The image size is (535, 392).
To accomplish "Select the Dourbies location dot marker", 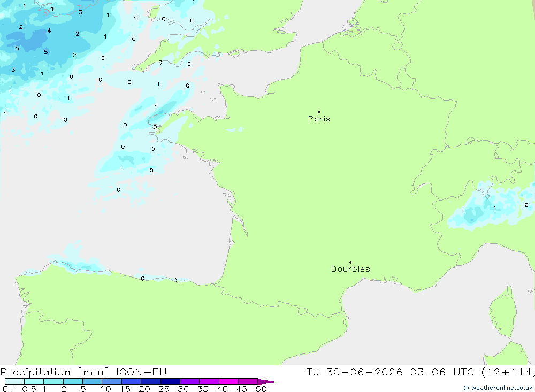I will point(350,262).
